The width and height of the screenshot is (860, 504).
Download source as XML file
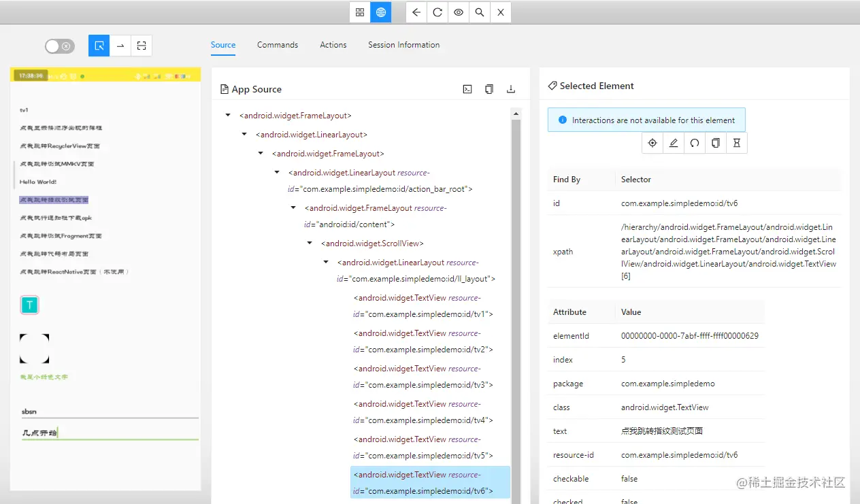pos(511,89)
